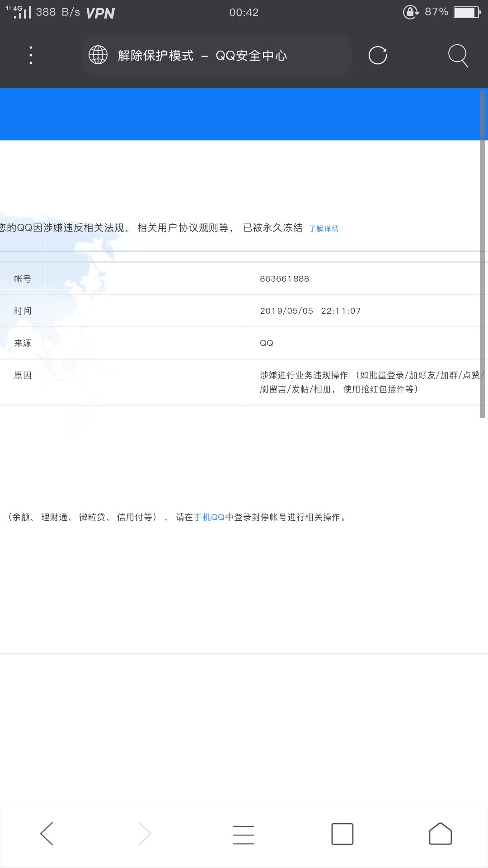Image resolution: width=488 pixels, height=868 pixels.
Task: Follow the 手机QQ link
Action: coord(209,517)
